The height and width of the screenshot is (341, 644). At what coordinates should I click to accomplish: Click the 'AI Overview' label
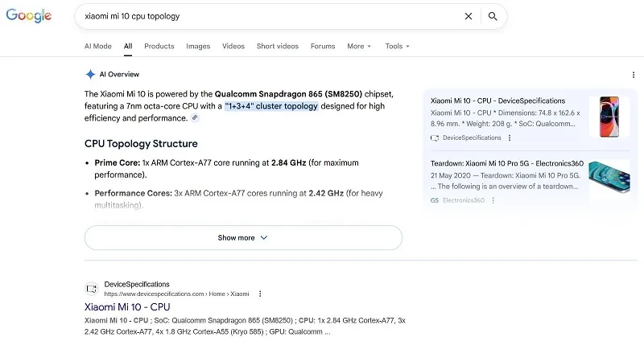coord(119,74)
